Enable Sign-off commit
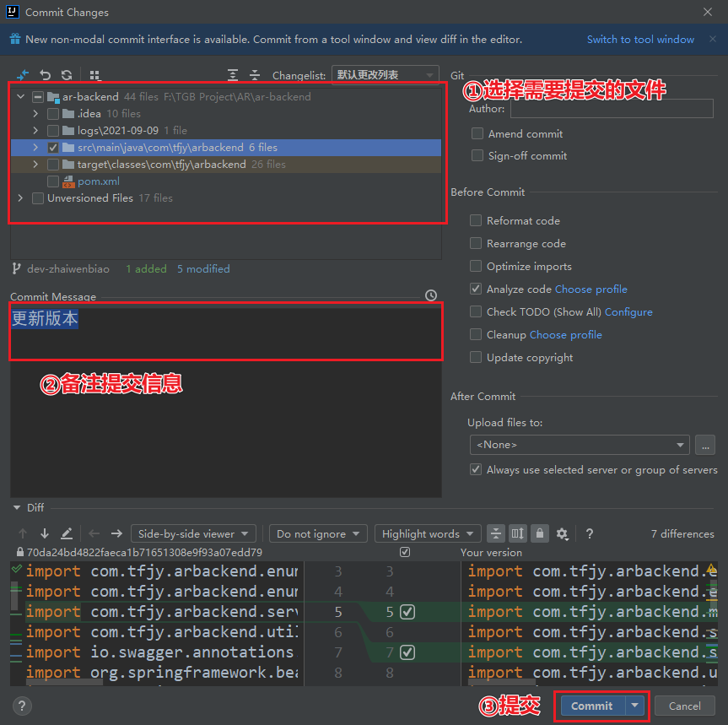 477,155
